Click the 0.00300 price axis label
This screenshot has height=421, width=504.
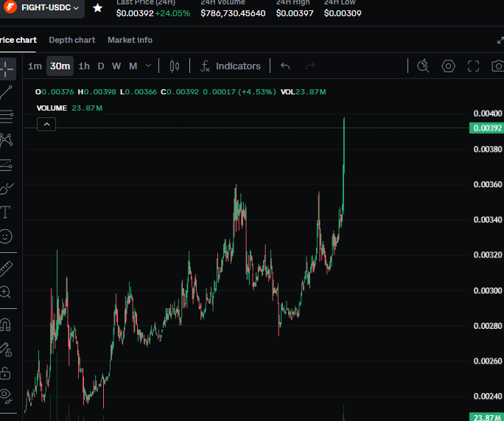pyautogui.click(x=488, y=290)
